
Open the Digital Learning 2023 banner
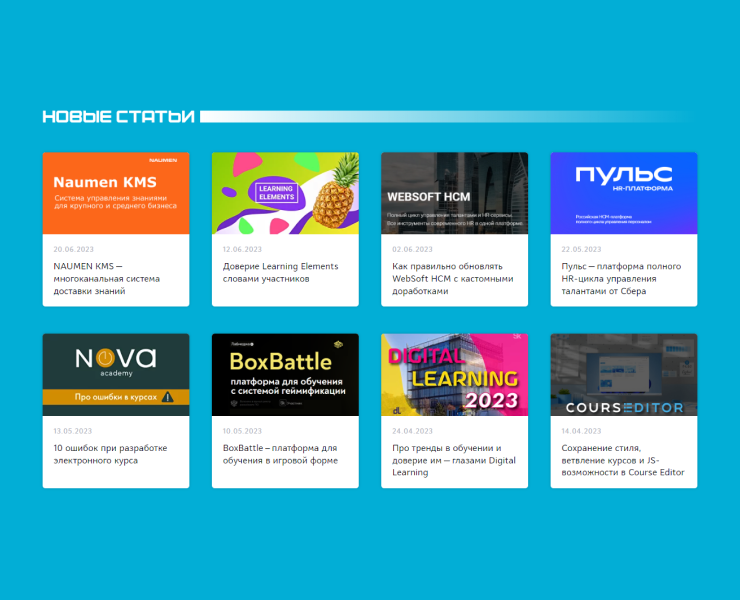[454, 374]
